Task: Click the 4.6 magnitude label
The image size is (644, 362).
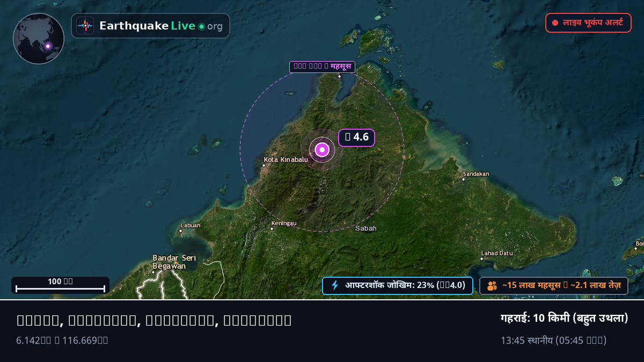Action: (x=356, y=137)
